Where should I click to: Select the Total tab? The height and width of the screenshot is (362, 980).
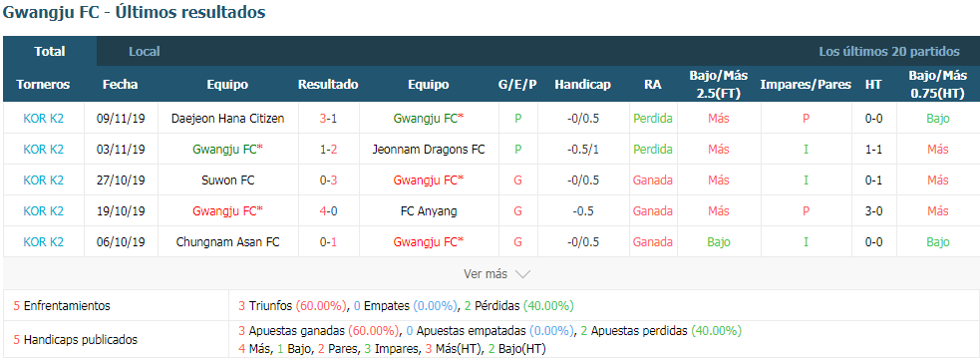click(50, 51)
